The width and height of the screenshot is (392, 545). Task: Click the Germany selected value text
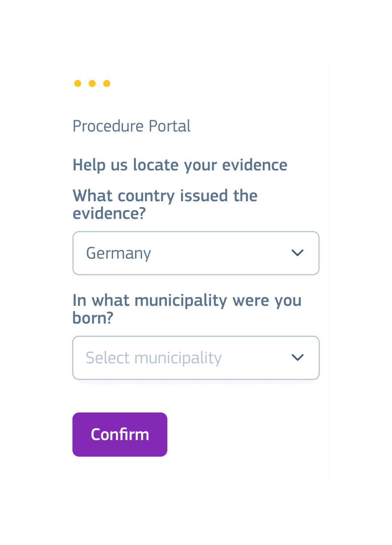(119, 254)
